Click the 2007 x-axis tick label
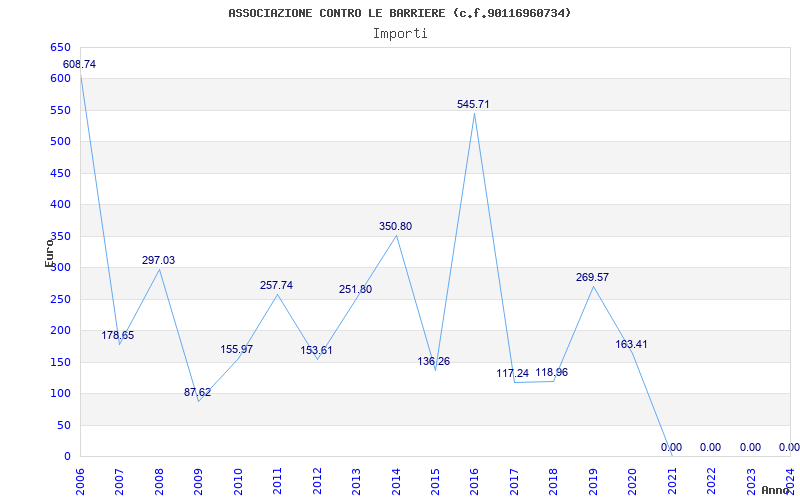The height and width of the screenshot is (500, 800). click(119, 482)
